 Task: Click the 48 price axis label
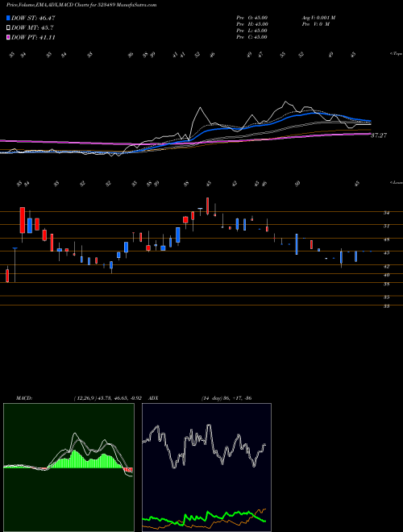(386, 239)
